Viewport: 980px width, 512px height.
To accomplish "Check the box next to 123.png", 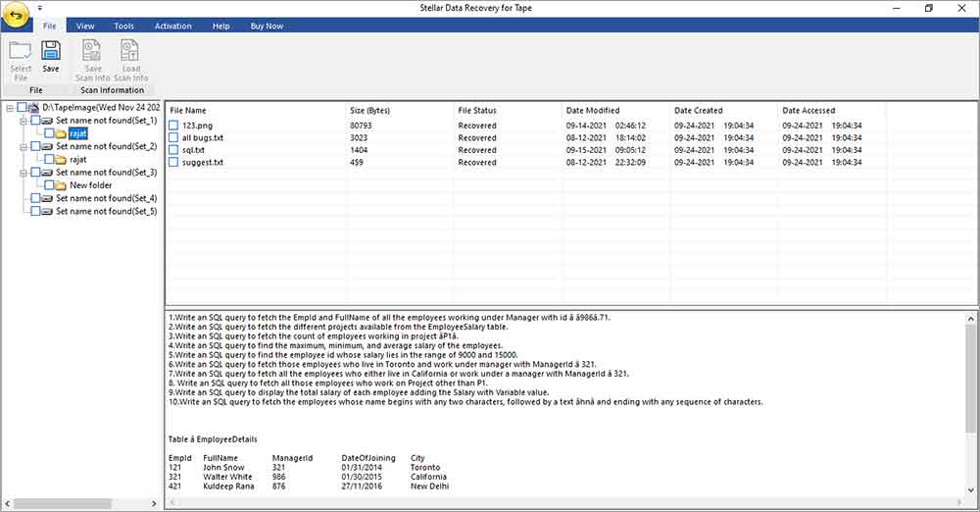I will (173, 126).
